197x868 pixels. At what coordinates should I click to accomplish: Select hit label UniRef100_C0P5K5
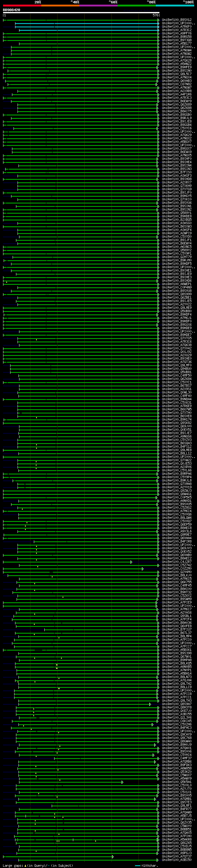click(x=177, y=497)
